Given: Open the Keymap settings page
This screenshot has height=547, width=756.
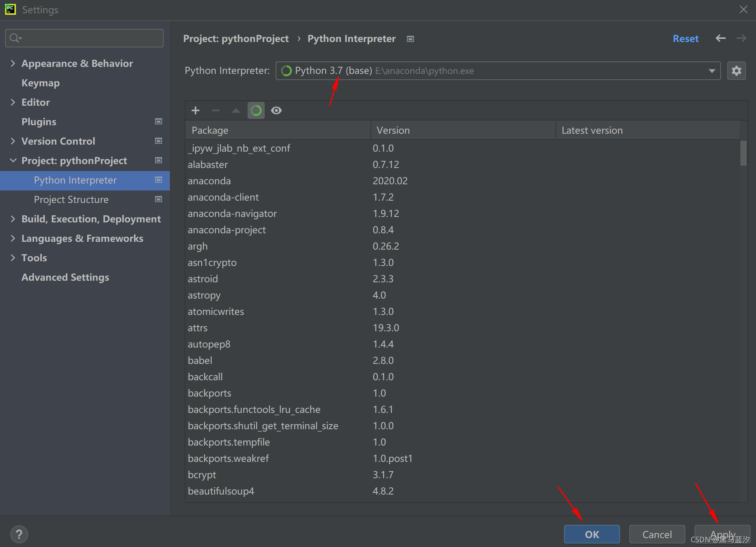Looking at the screenshot, I should [x=40, y=83].
